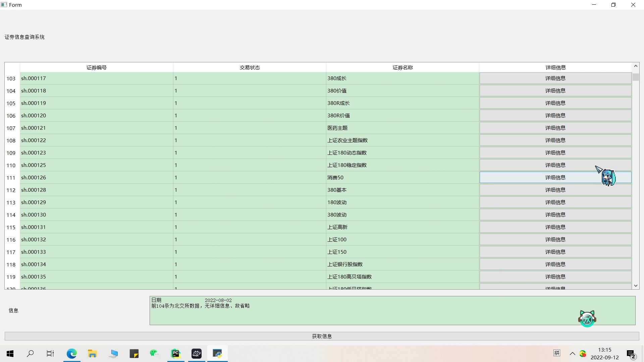Open File Explorer from the taskbar
Image resolution: width=644 pixels, height=362 pixels.
(x=92, y=354)
